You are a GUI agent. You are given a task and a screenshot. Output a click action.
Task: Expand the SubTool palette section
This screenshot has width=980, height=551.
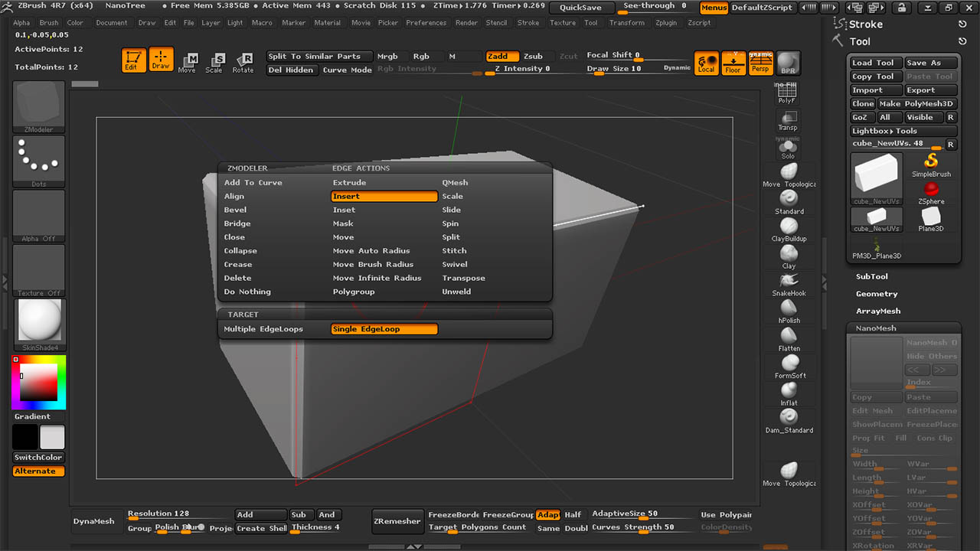pos(871,276)
